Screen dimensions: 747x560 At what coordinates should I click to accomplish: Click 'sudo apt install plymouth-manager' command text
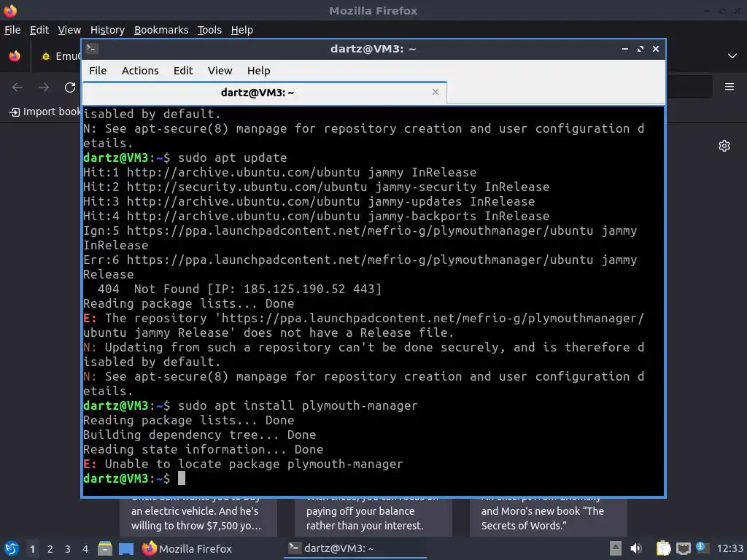pos(298,405)
